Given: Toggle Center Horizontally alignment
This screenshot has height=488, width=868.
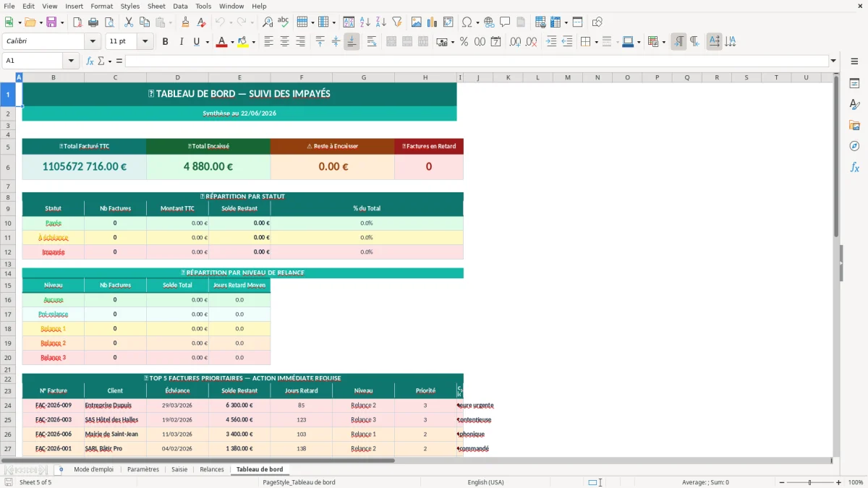Looking at the screenshot, I should click(x=284, y=42).
